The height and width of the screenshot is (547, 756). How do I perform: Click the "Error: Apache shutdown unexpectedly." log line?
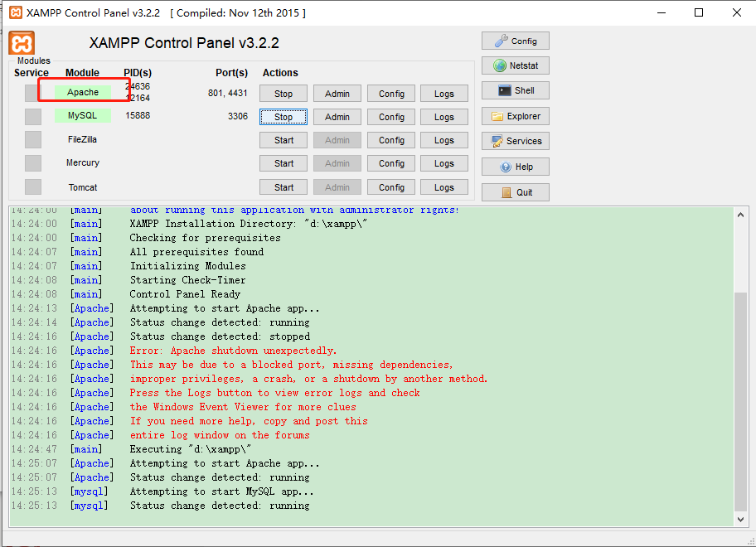pos(233,351)
